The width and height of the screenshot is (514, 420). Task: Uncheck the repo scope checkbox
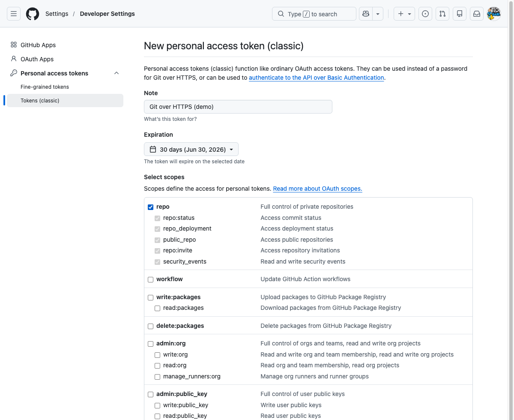(x=150, y=207)
